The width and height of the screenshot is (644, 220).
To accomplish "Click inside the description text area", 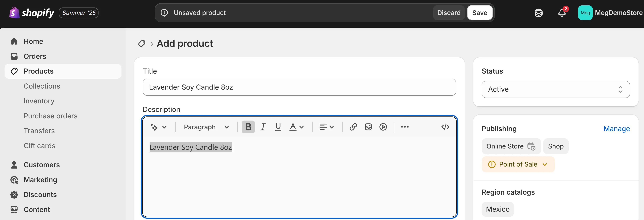I will click(x=299, y=176).
